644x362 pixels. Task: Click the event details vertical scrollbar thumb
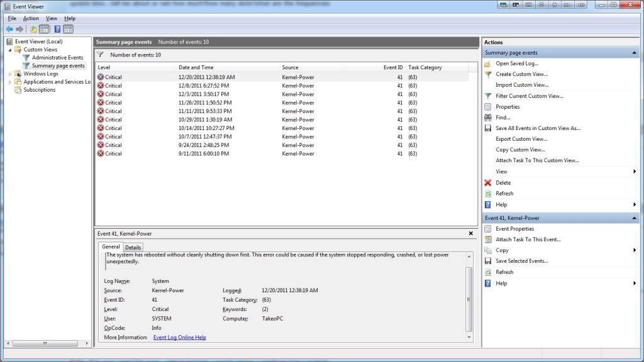click(469, 299)
